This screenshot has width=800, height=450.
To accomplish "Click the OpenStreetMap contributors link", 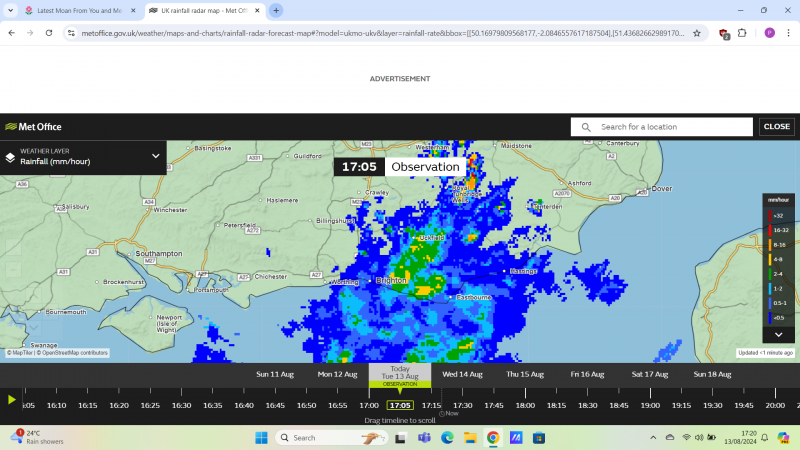I will tap(72, 353).
